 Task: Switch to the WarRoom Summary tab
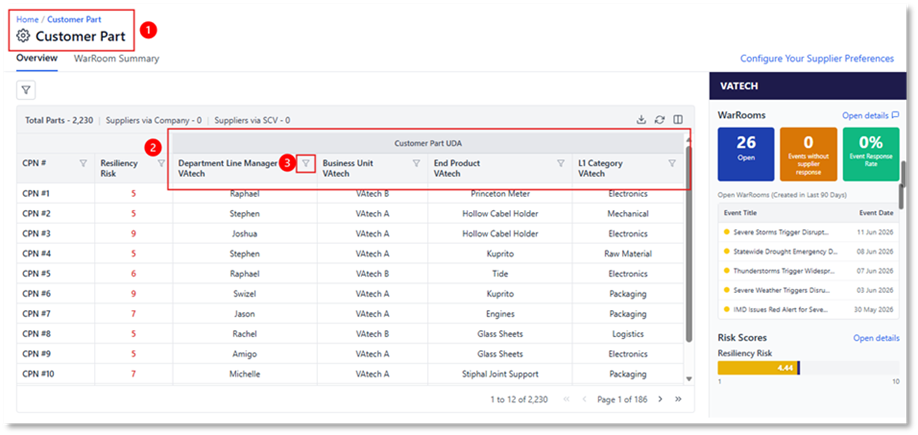click(x=117, y=59)
